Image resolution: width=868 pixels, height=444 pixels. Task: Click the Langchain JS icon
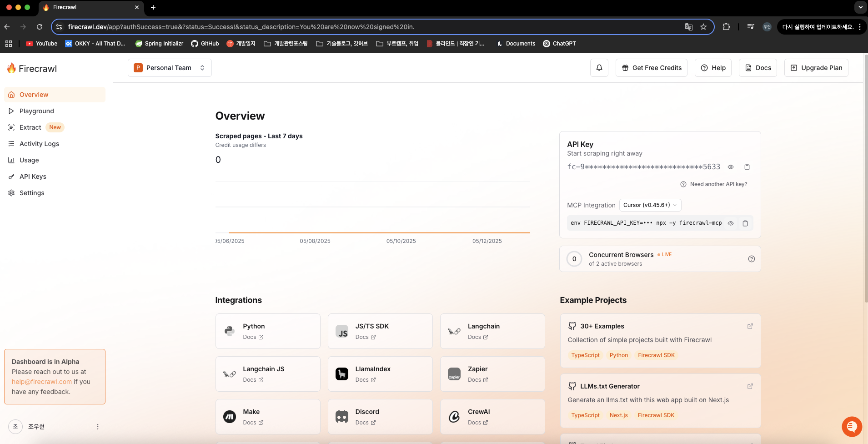(x=230, y=374)
